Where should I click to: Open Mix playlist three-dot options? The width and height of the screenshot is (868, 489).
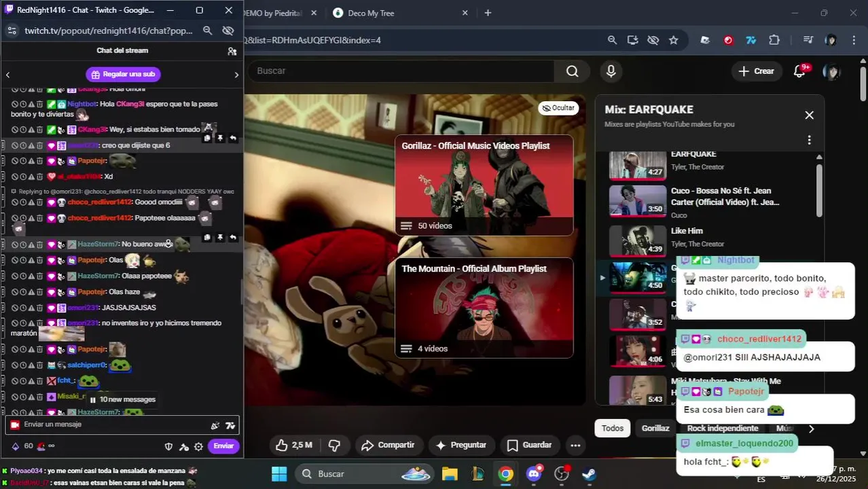[809, 140]
